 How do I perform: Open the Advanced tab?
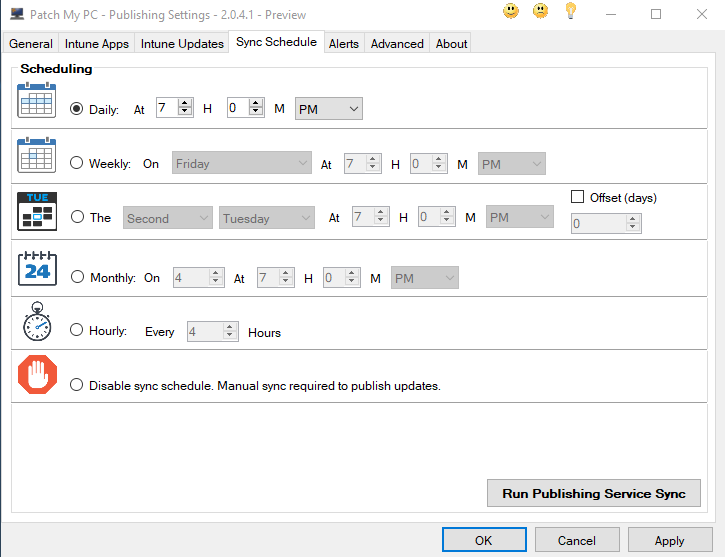(397, 43)
